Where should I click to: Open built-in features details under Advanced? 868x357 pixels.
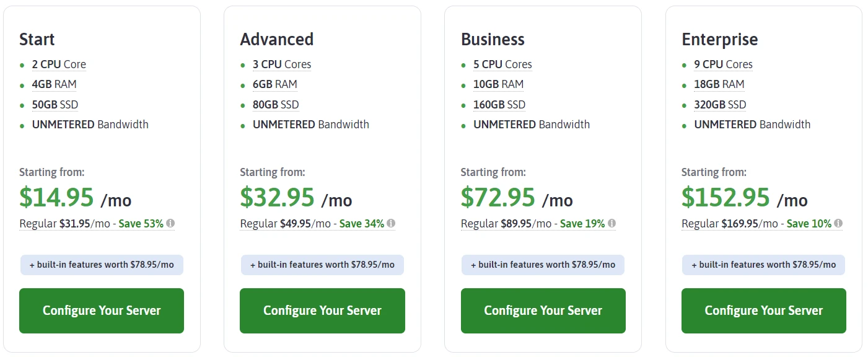(x=322, y=265)
